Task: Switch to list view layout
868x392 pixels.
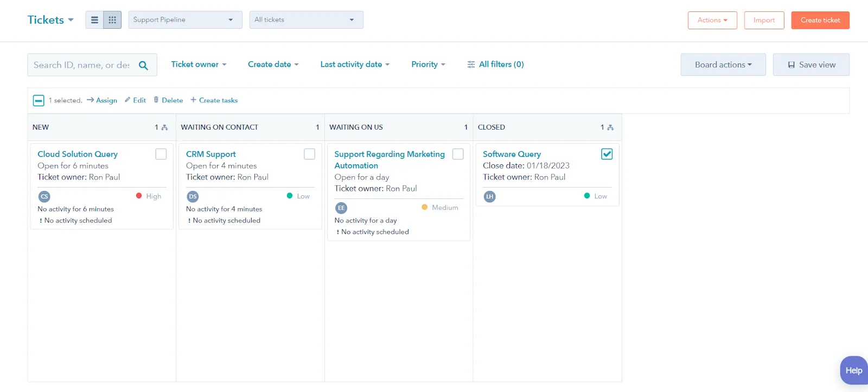Action: click(94, 20)
